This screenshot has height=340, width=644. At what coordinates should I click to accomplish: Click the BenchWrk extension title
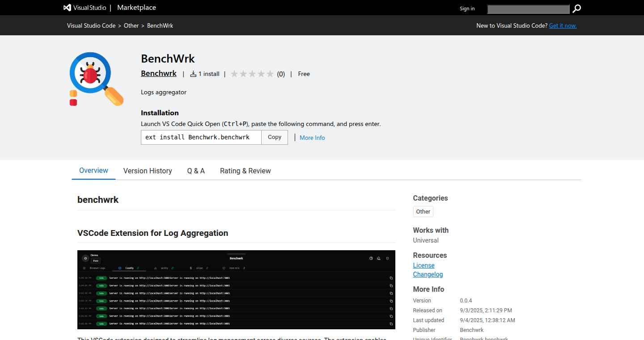pyautogui.click(x=168, y=59)
